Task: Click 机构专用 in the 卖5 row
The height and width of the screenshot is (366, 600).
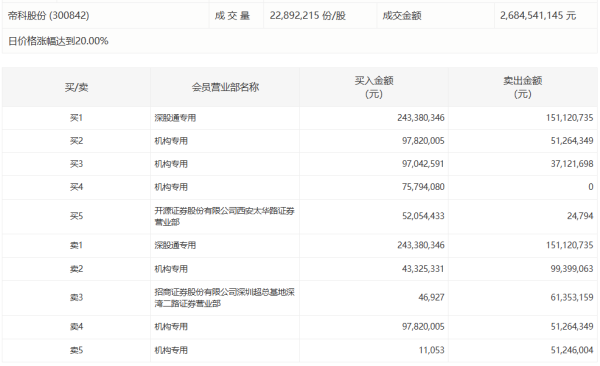Action: coord(171,350)
